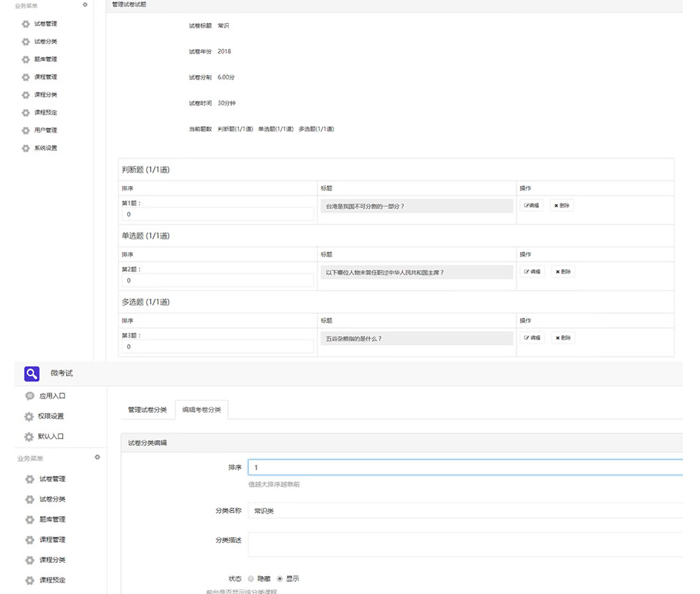Screen dimensions: 700x594
Task: Delete the 五谷杂粮 multiple-choice question
Action: click(x=563, y=338)
